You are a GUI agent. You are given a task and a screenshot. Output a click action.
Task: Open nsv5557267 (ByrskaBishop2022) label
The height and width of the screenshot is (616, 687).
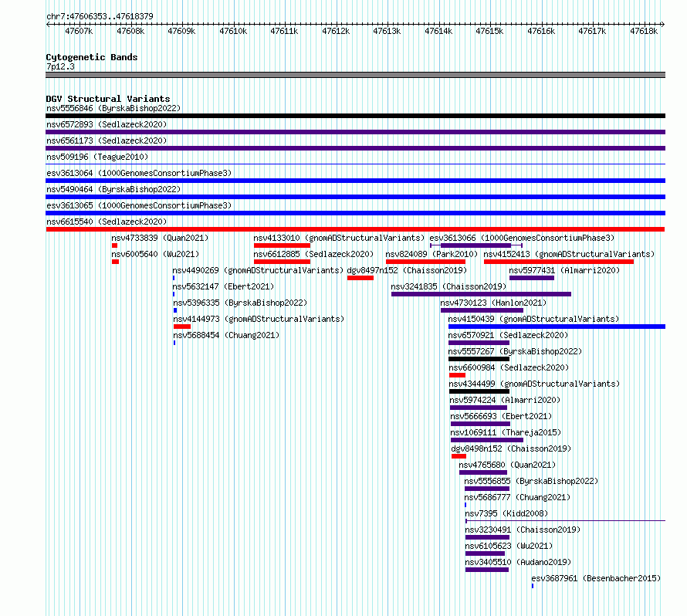coord(516,351)
